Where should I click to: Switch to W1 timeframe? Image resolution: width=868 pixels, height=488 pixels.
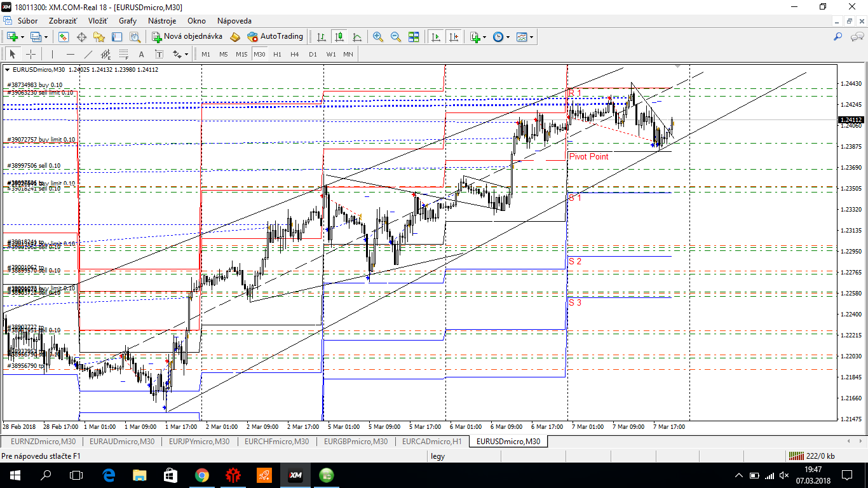point(331,54)
